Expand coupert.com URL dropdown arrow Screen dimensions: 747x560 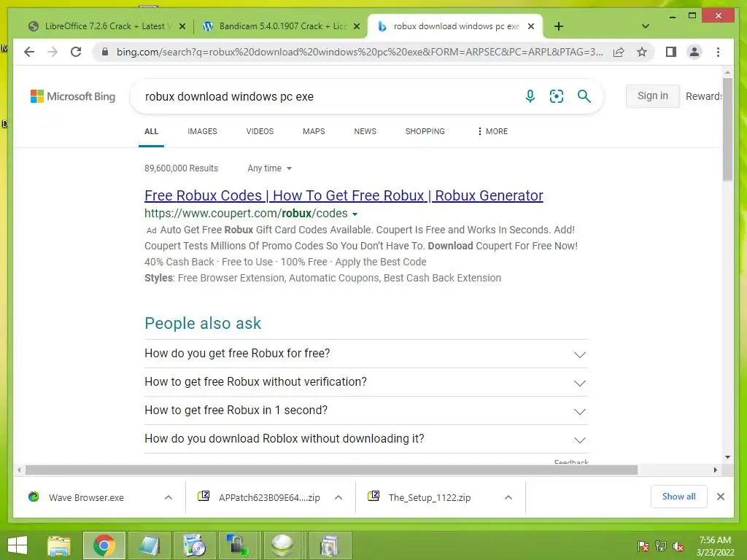pos(355,214)
